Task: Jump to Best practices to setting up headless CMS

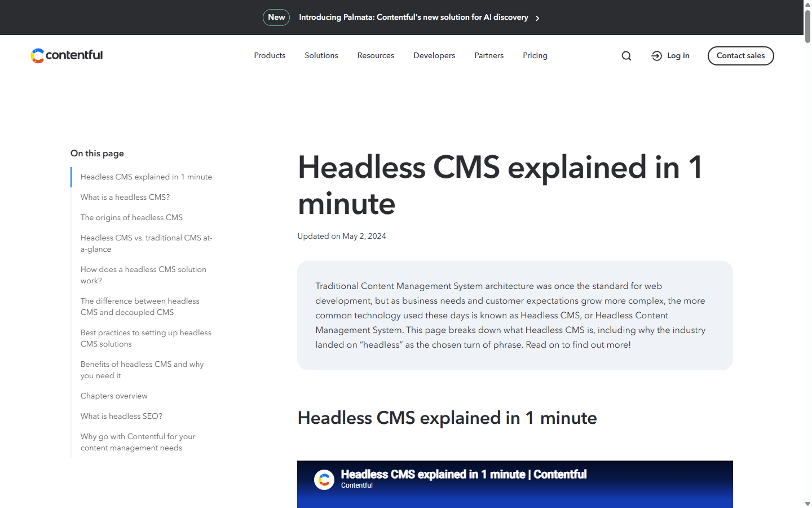Action: coord(146,338)
